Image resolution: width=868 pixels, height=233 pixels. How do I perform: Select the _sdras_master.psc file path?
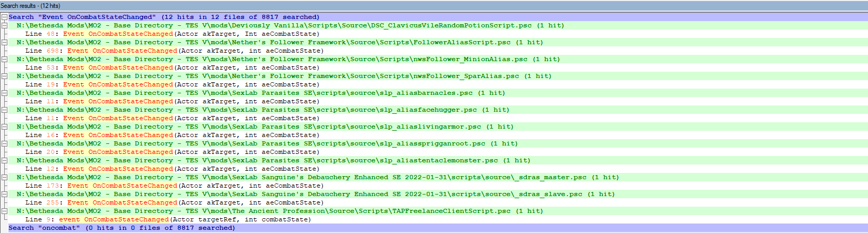tap(317, 177)
